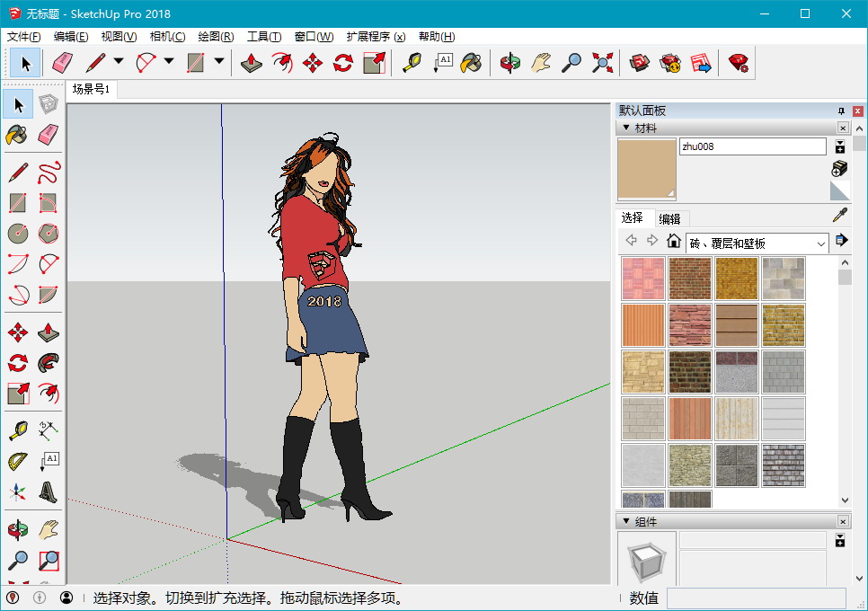868x611 pixels.
Task: Set Default Material triangle icon
Action: pyautogui.click(x=840, y=190)
